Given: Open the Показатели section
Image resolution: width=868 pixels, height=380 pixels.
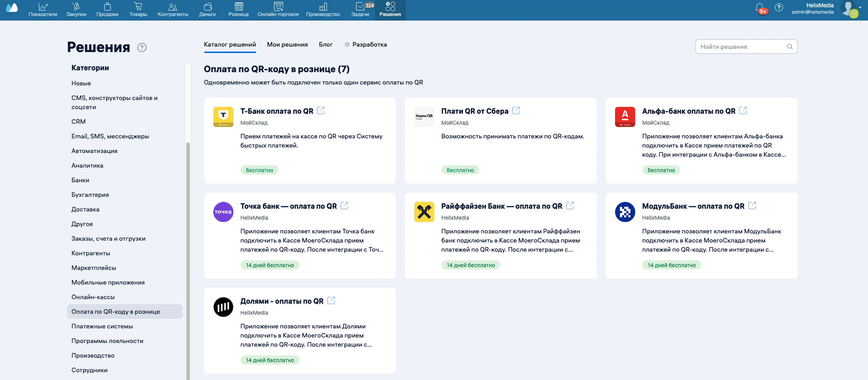Looking at the screenshot, I should [x=43, y=10].
